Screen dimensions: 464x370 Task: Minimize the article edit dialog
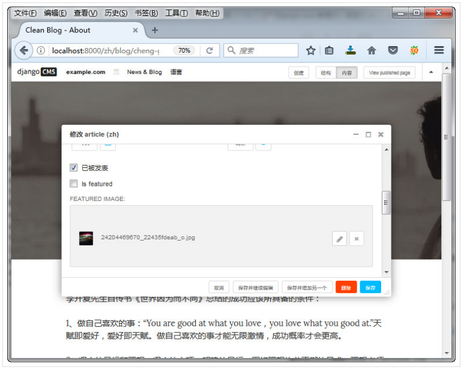(x=356, y=134)
